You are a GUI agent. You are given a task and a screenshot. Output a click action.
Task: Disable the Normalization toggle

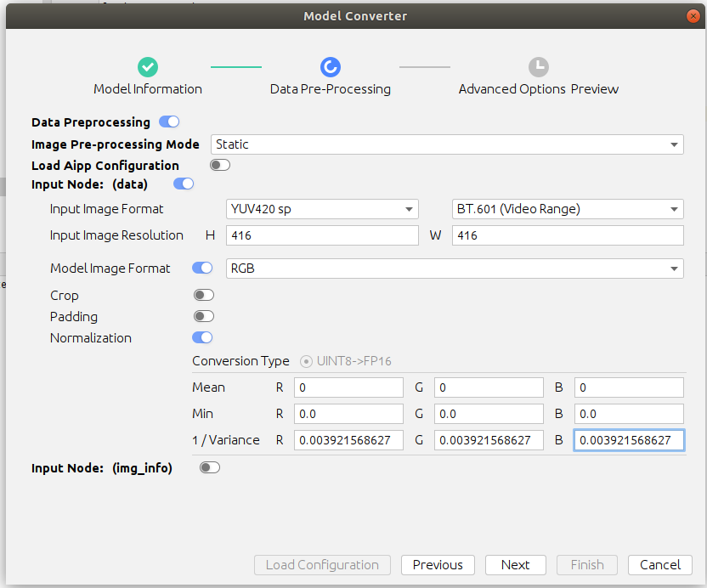[x=202, y=338]
